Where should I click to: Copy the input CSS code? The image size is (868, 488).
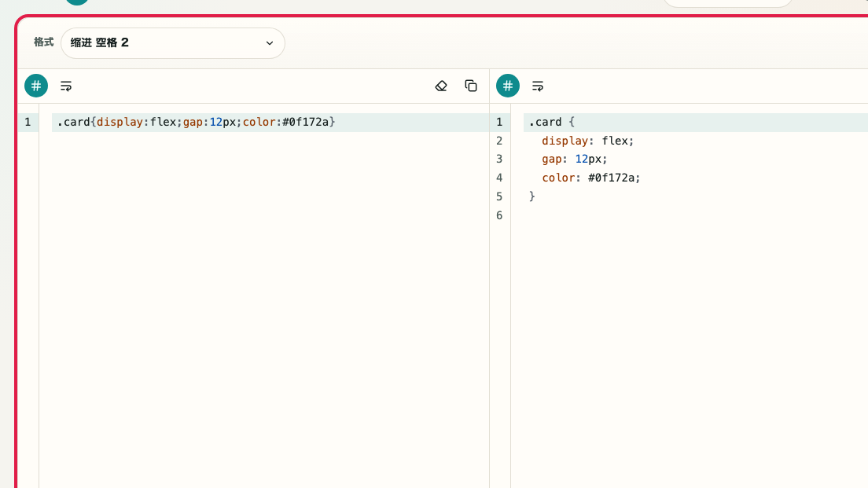point(471,86)
